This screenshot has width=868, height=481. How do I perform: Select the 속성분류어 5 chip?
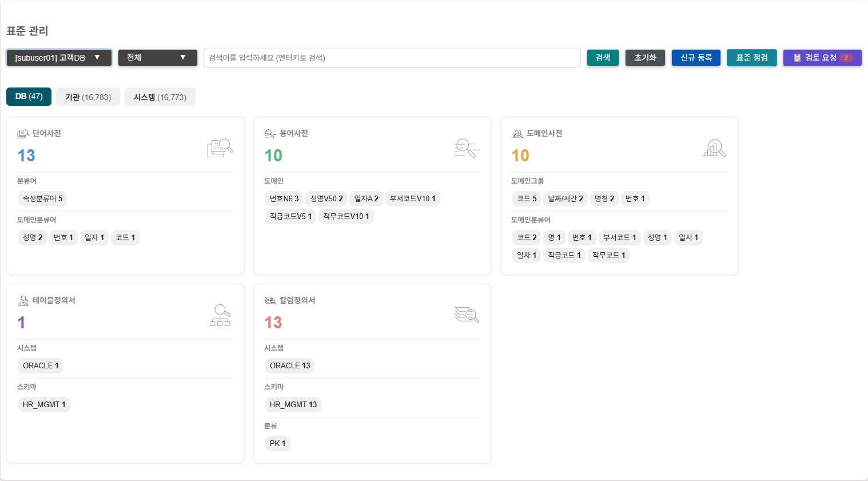(x=43, y=198)
